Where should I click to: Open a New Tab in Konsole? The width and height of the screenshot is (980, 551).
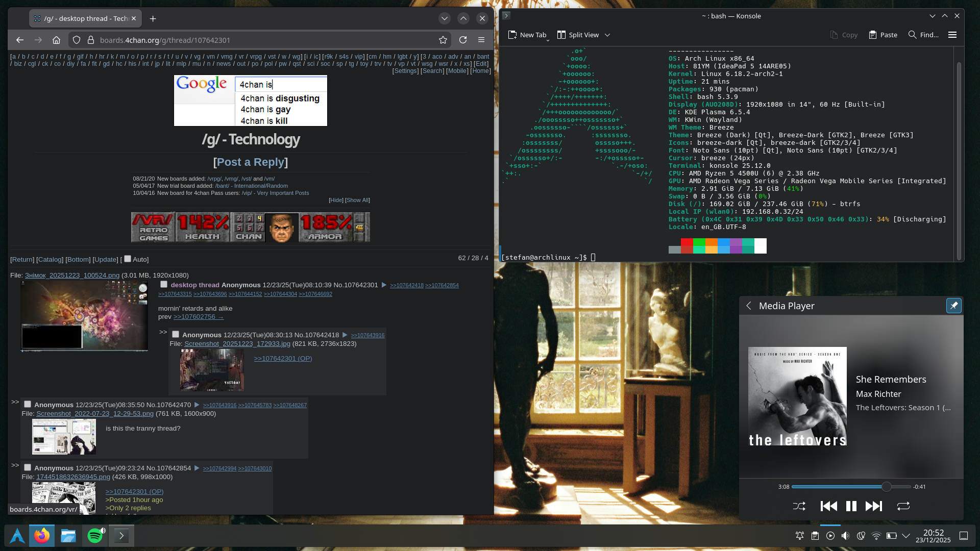pyautogui.click(x=527, y=35)
